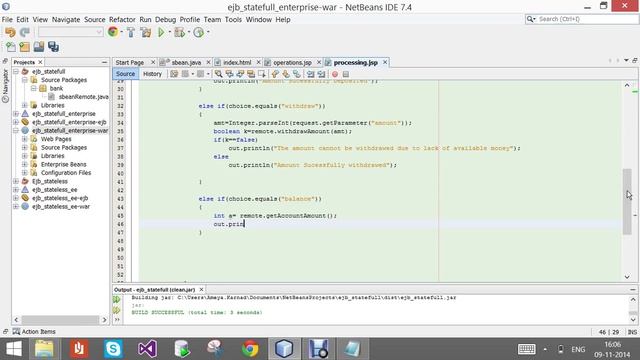
Task: Stop macro recording with the square icon
Action: tap(346, 74)
